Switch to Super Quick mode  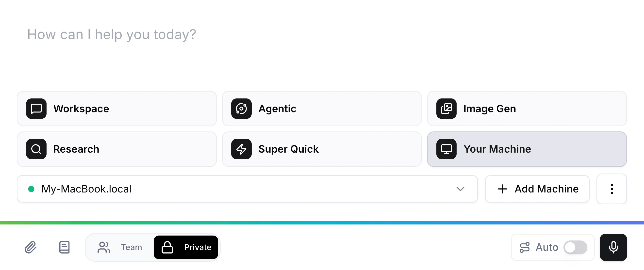click(x=321, y=149)
